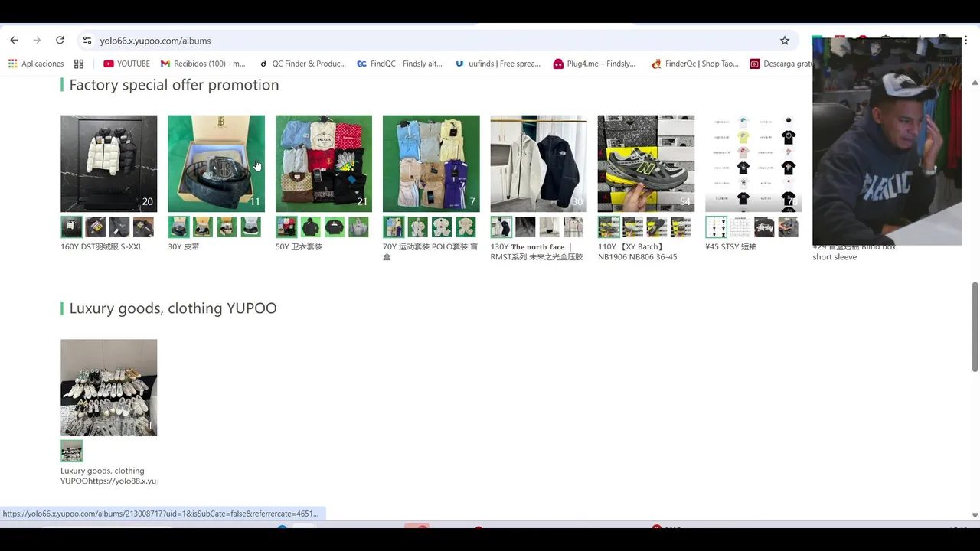The image size is (980, 551).
Task: Go back with browser back arrow
Action: (x=14, y=41)
